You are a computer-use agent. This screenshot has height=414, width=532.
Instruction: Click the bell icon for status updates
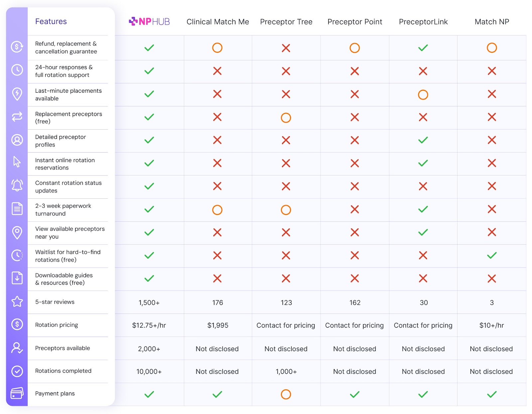pos(17,185)
